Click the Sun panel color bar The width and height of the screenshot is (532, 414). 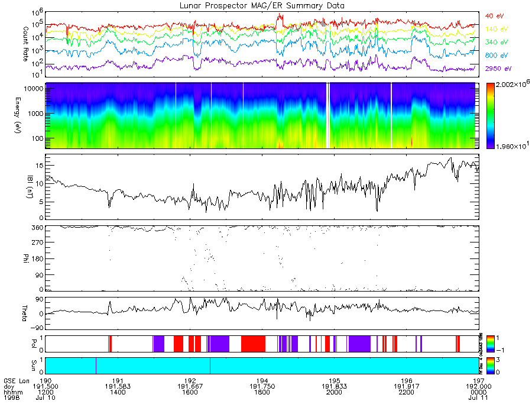(x=490, y=366)
